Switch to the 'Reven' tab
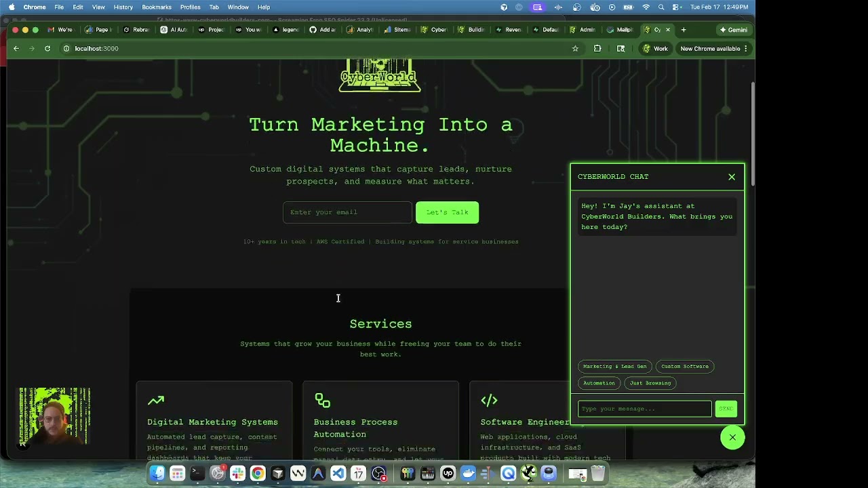 (x=509, y=30)
